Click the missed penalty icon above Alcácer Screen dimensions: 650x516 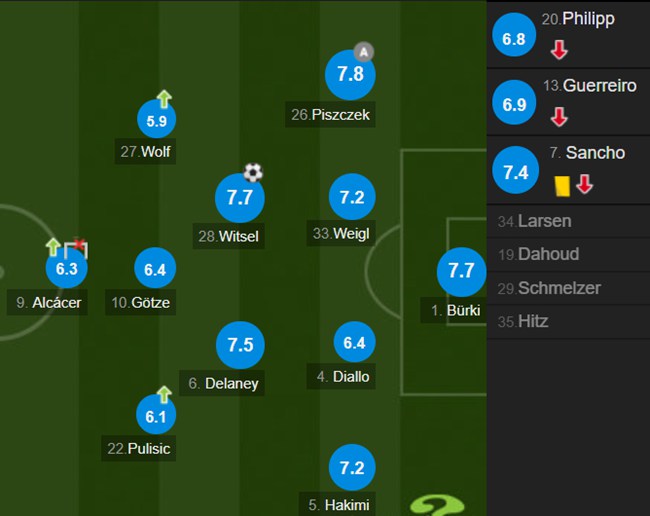click(x=76, y=248)
